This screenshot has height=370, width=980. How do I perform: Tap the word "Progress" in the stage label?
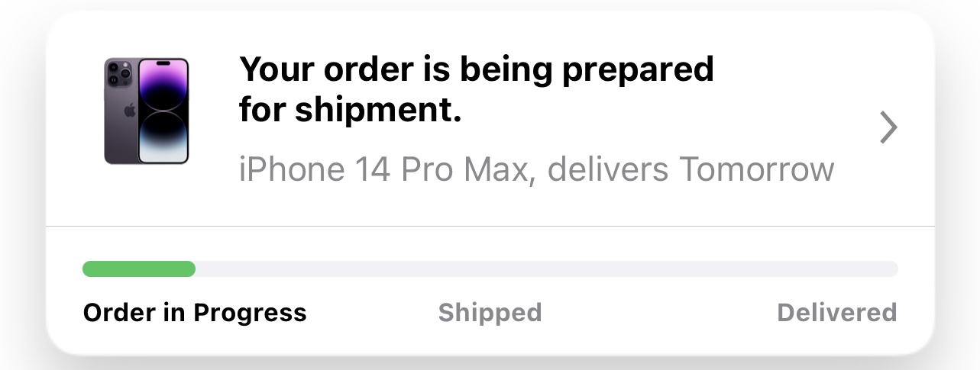point(250,312)
